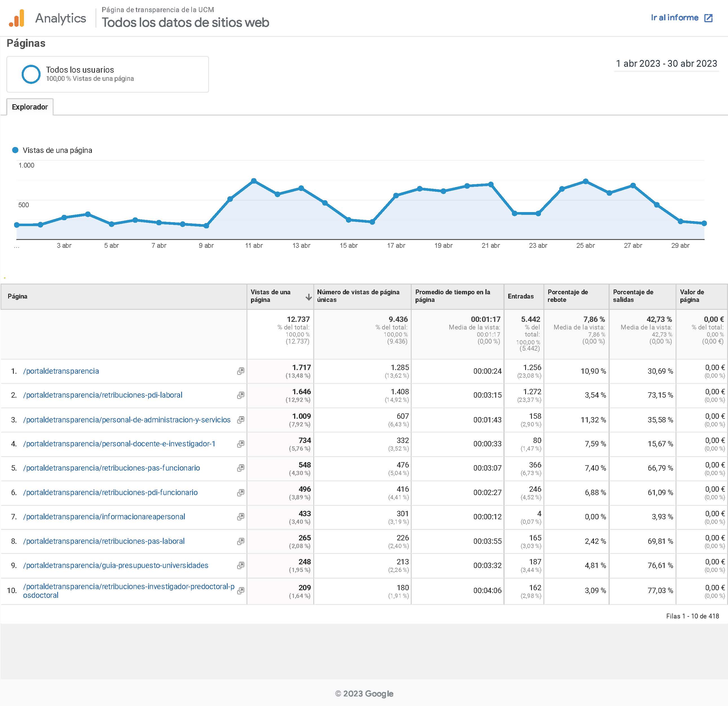This screenshot has width=728, height=706.
Task: Open the /portaldetransparencia page link
Action: point(61,371)
